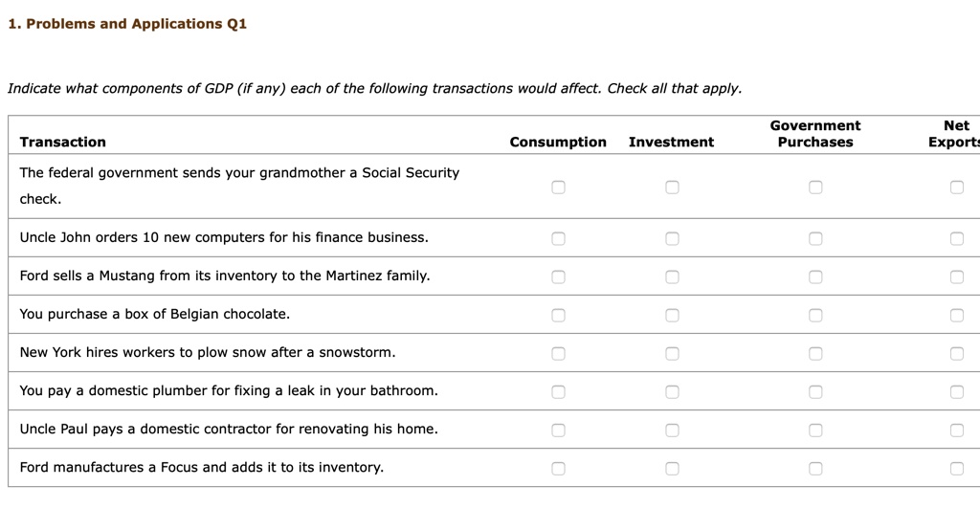This screenshot has width=980, height=508.
Task: Check Consumption for Ford Mustang sale row
Action: tap(558, 276)
